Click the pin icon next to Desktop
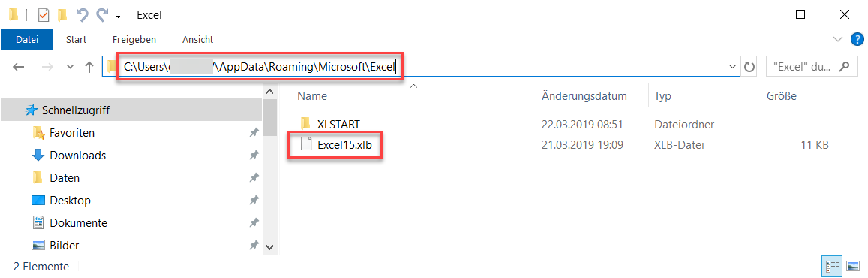 point(254,201)
